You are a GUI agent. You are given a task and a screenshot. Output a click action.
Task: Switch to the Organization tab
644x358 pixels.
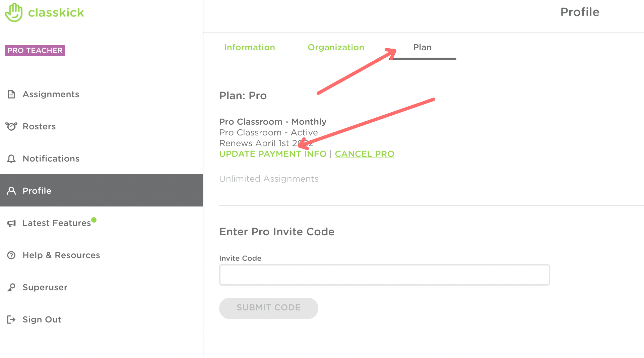tap(336, 47)
